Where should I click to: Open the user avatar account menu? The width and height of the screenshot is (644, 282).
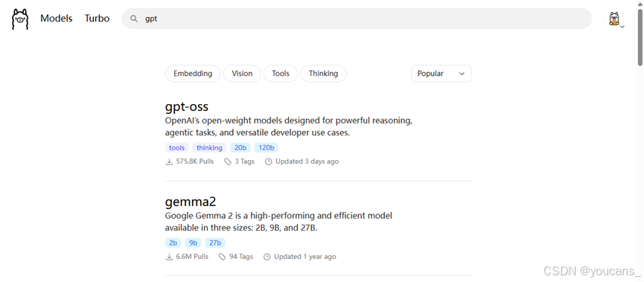click(x=615, y=19)
